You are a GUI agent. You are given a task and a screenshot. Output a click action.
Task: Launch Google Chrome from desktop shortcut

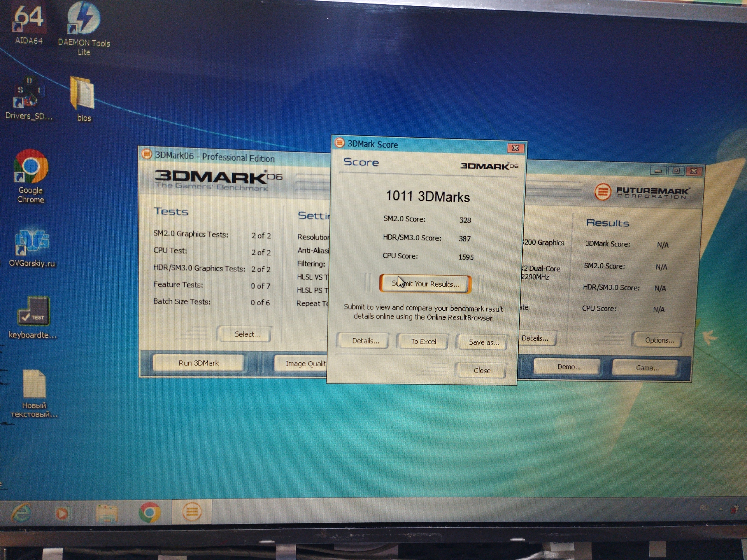30,176
